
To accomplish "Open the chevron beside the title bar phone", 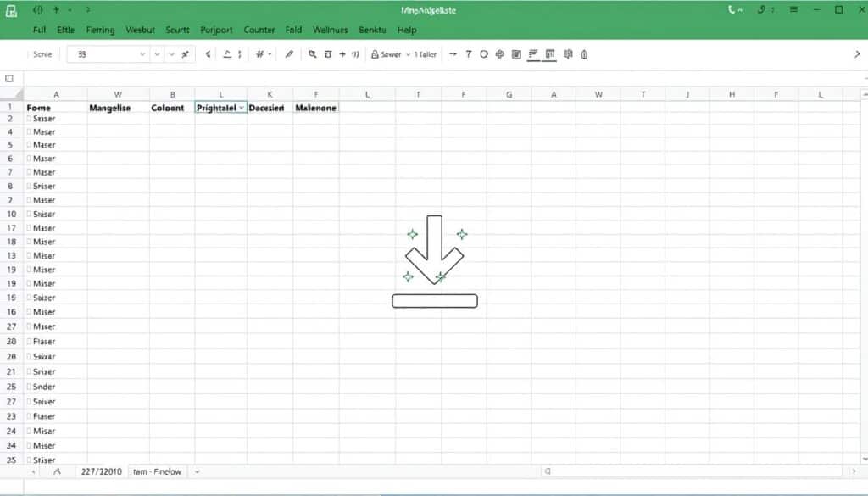I will [x=740, y=10].
